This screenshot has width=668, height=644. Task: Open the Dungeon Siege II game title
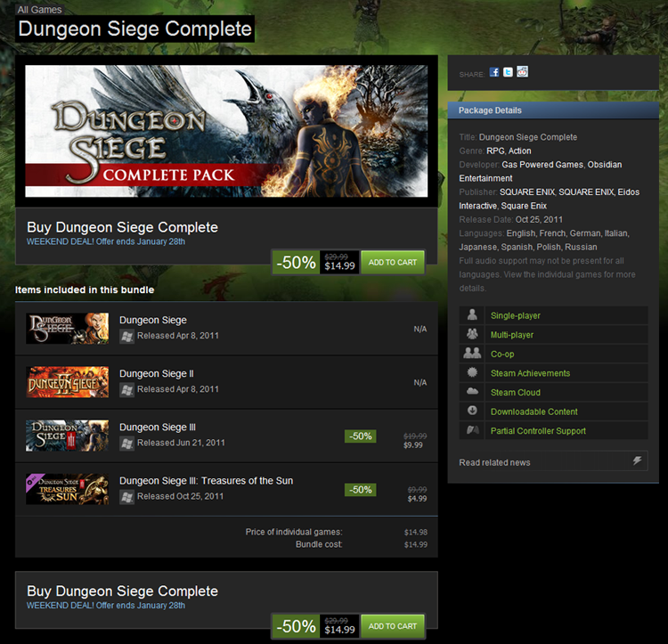pos(157,373)
